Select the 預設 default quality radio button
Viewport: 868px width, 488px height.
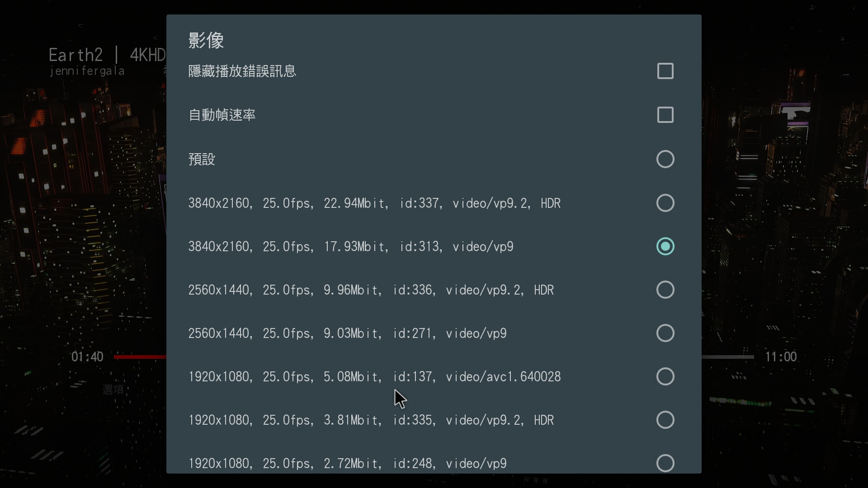(x=665, y=159)
